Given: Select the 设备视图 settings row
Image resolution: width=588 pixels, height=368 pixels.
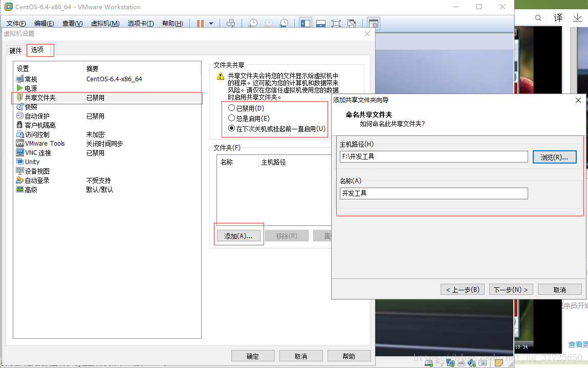Looking at the screenshot, I should click(107, 171).
